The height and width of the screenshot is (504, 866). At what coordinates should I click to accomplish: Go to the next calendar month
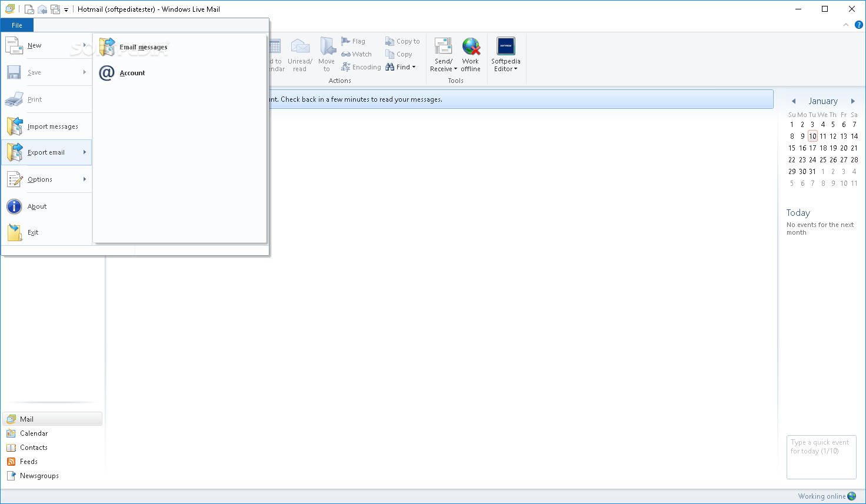853,101
